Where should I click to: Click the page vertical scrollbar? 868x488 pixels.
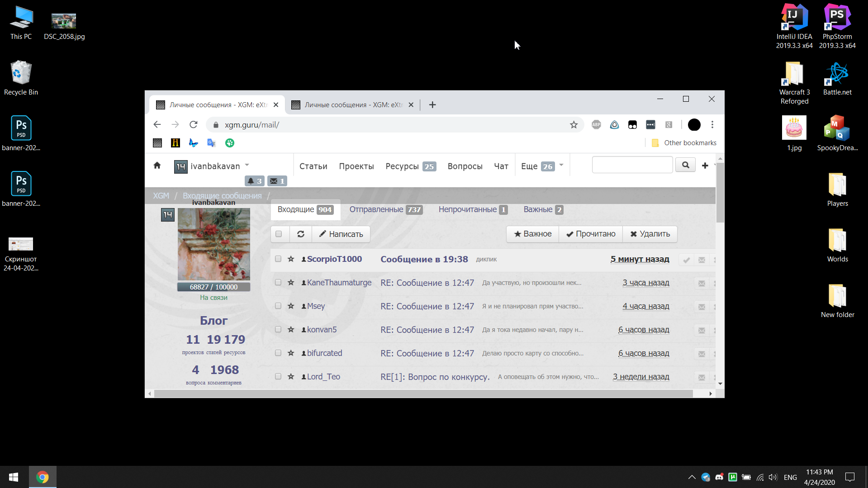(x=720, y=192)
